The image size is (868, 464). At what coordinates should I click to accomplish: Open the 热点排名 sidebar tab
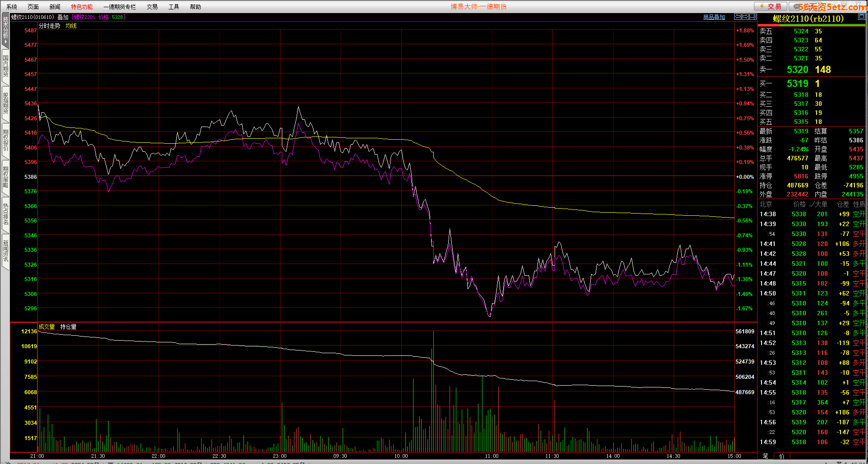pos(5,214)
